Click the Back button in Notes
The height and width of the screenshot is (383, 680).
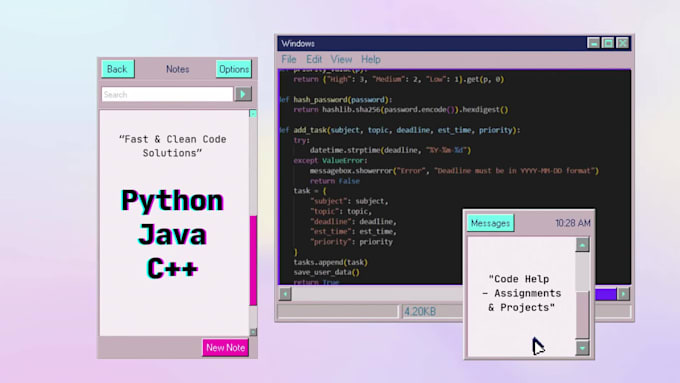point(118,69)
